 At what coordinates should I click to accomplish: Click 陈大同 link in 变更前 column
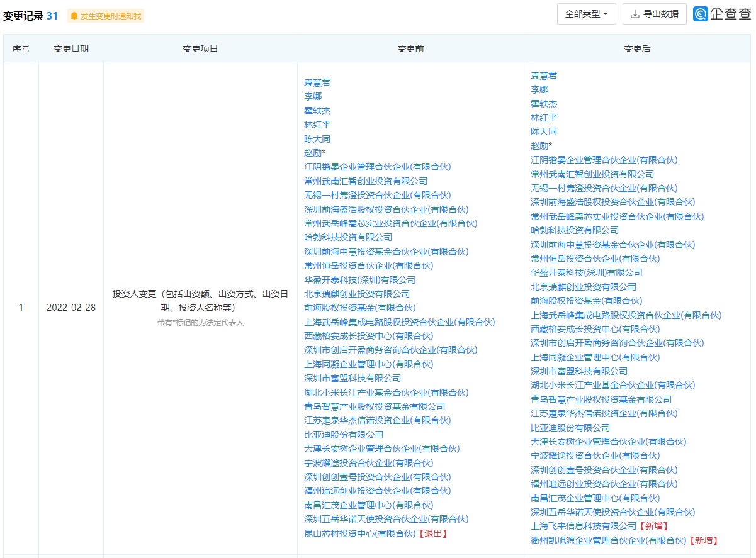click(317, 139)
